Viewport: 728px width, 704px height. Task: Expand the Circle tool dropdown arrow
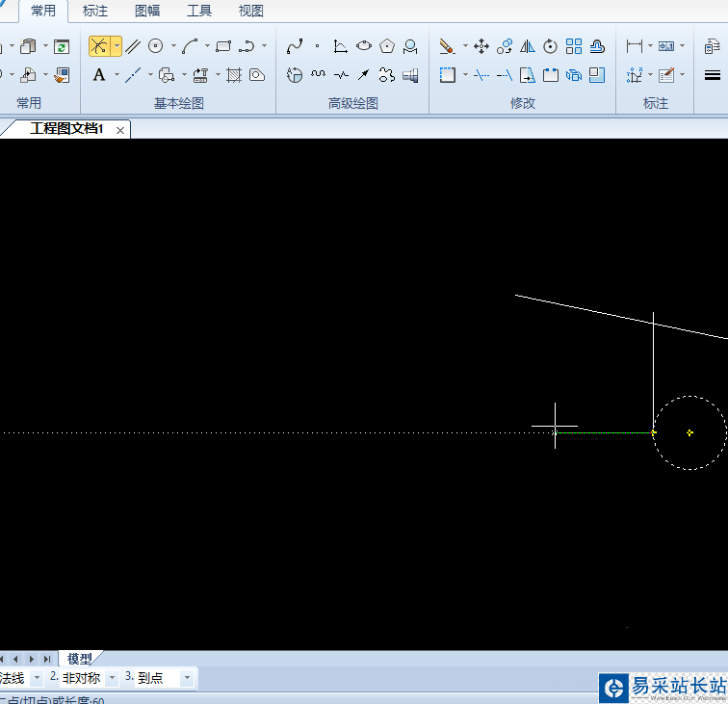pyautogui.click(x=173, y=46)
